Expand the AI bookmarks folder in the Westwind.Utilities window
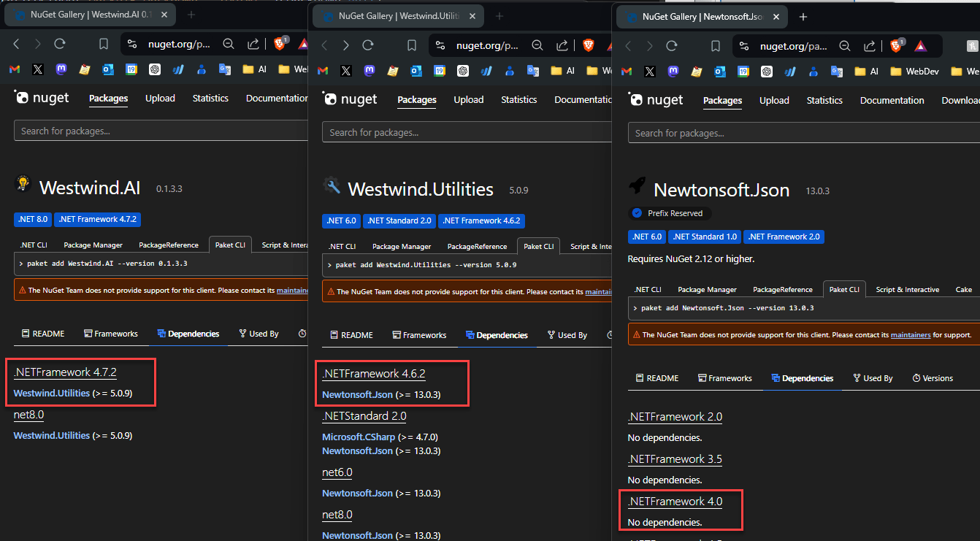Screen dimensions: 980x541 tap(564, 71)
